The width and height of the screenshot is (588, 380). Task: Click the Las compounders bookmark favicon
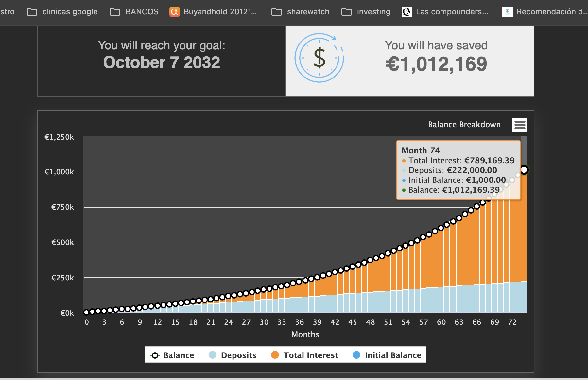coord(407,12)
